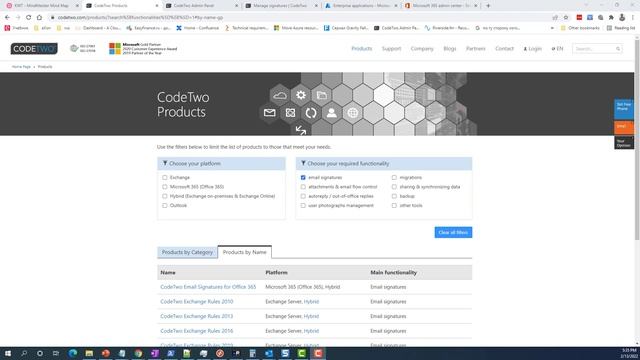Tick the migrations checkbox
Image resolution: width=640 pixels, height=360 pixels.
click(x=394, y=178)
